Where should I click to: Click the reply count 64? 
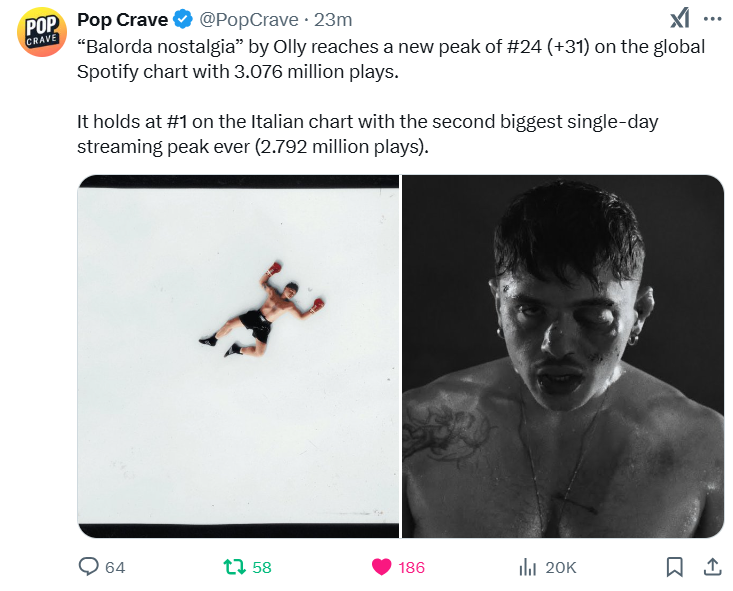pyautogui.click(x=115, y=567)
